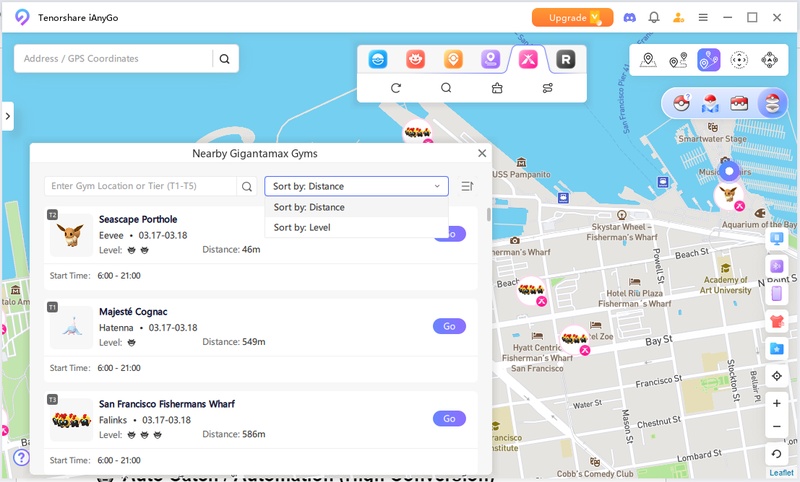Click the Pokeball question mark icon
Image resolution: width=800 pixels, height=482 pixels.
[682, 103]
